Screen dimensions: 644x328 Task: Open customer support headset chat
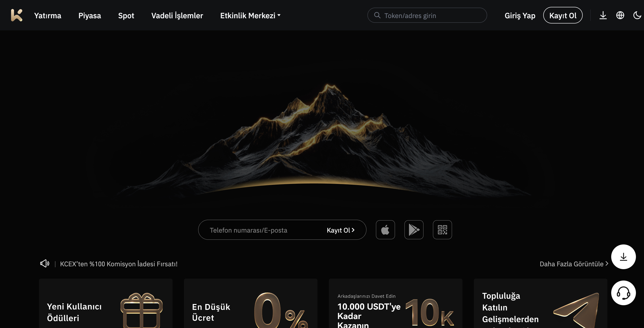[x=623, y=293]
